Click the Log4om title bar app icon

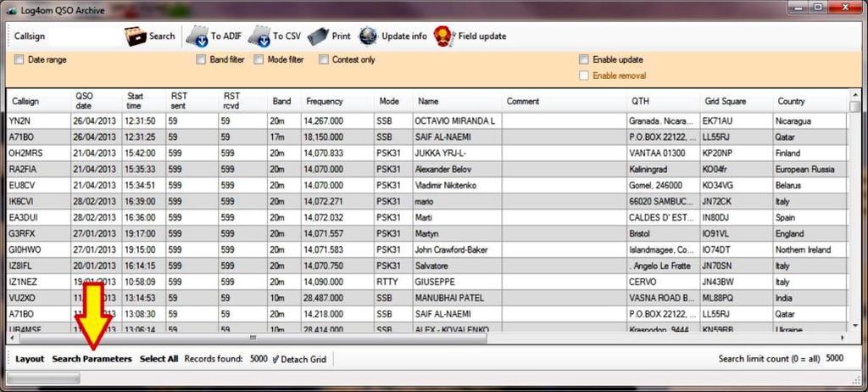point(13,10)
